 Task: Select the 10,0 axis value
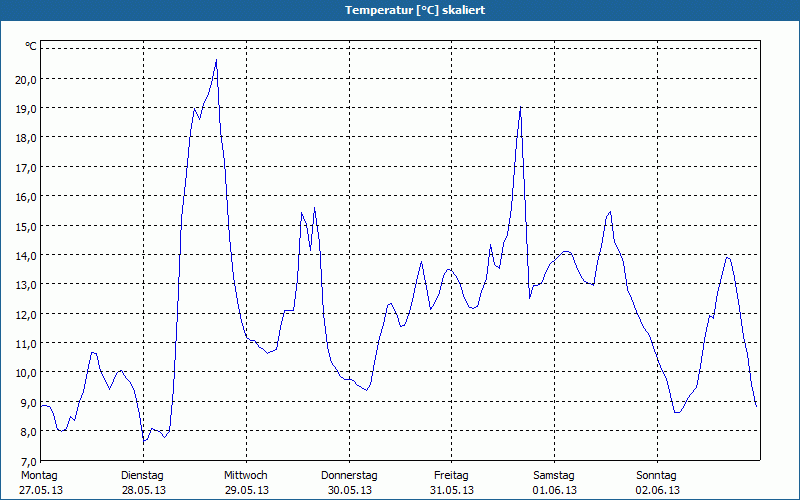26,373
